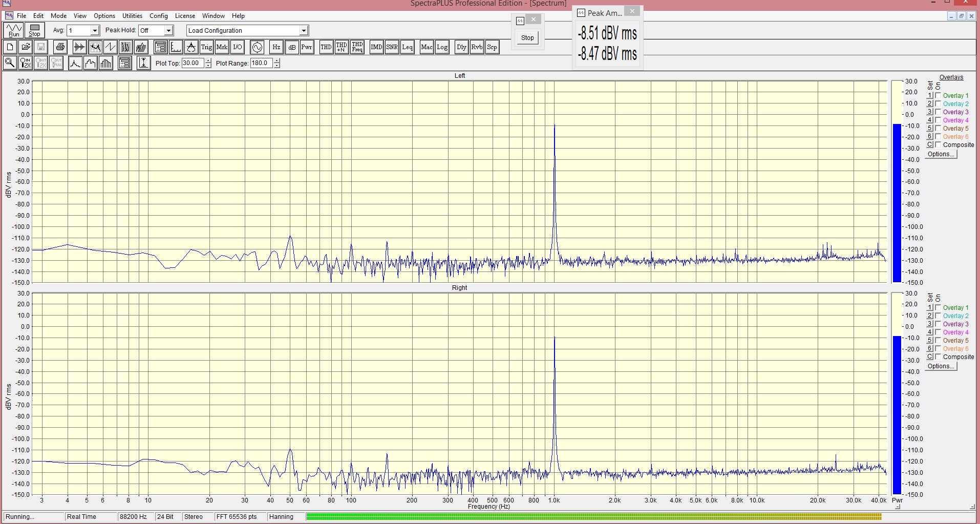980x524 pixels.
Task: Select the signal generator icon
Action: tap(257, 48)
